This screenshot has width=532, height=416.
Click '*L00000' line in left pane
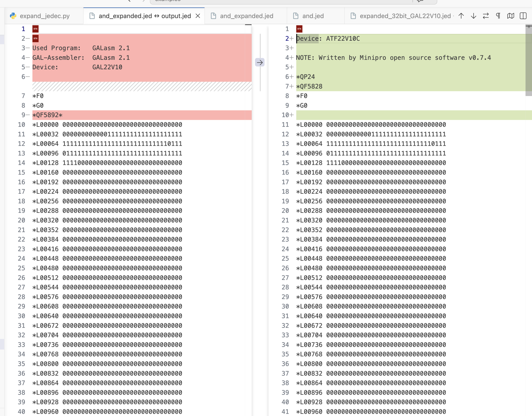click(107, 125)
